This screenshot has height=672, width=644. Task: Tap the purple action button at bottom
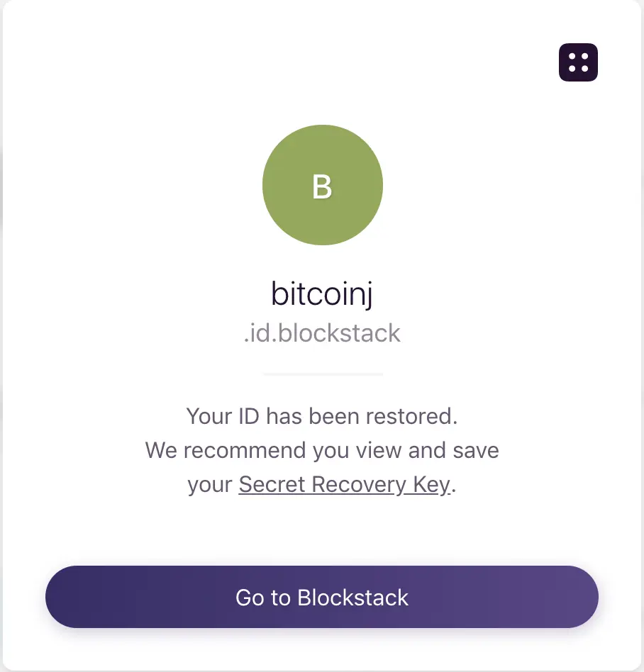tap(322, 598)
